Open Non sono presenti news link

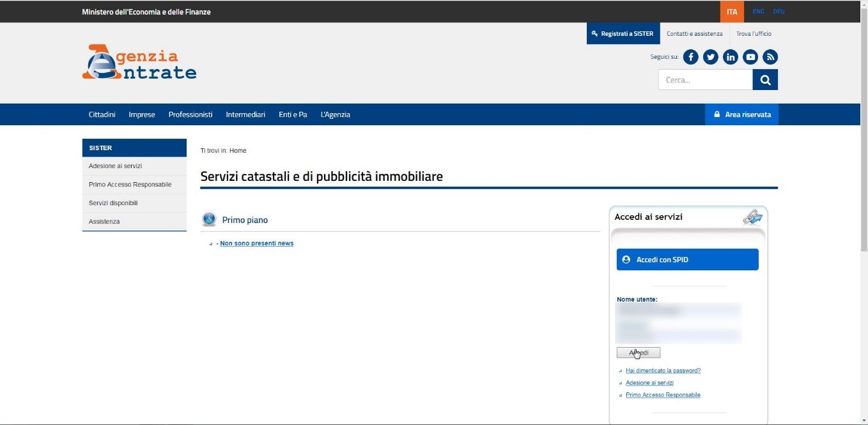click(x=257, y=243)
